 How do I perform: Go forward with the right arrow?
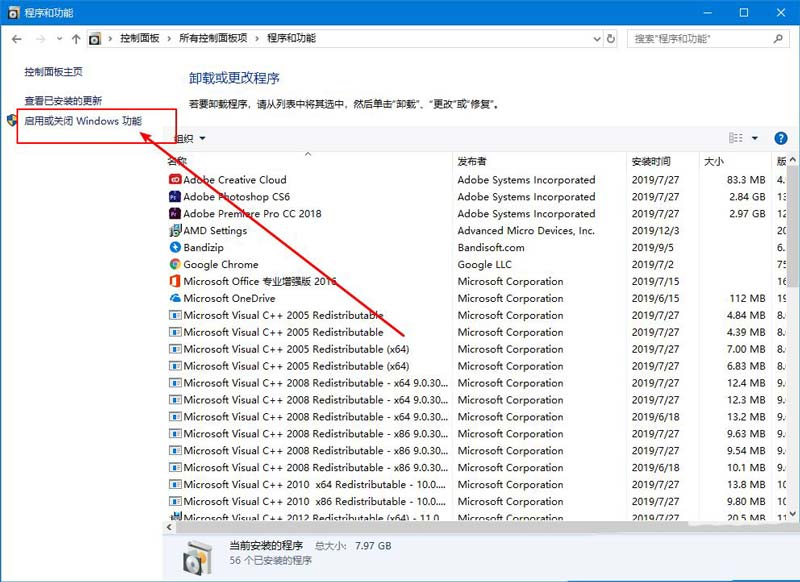(x=40, y=39)
